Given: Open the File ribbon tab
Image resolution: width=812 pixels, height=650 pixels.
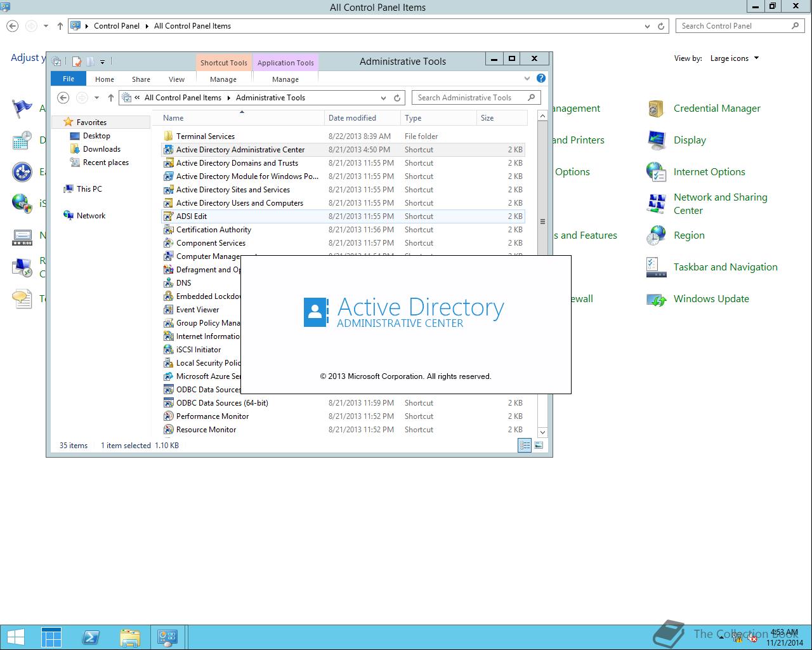Looking at the screenshot, I should point(69,79).
